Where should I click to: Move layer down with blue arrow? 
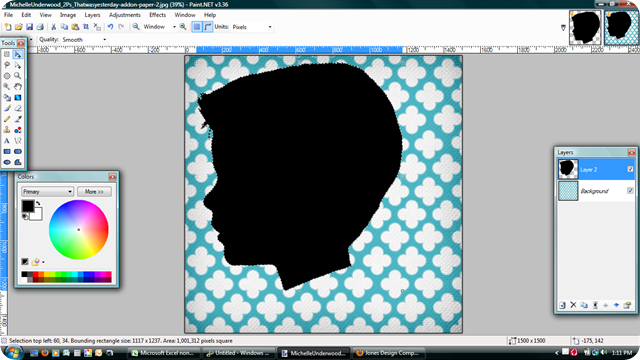click(616, 305)
